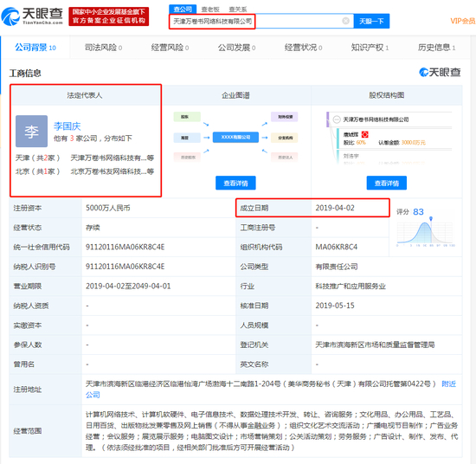View details under 企业图谱
Image resolution: width=476 pixels, height=464 pixels.
click(x=235, y=184)
